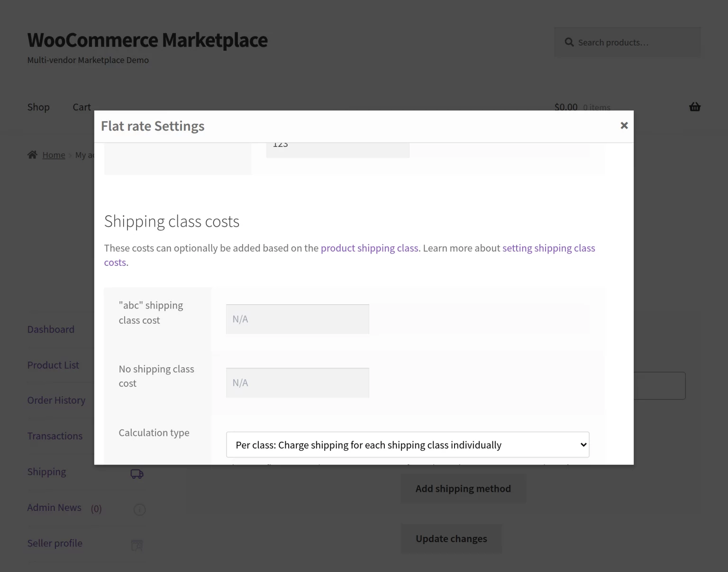This screenshot has height=572, width=728.
Task: Click the search magnifier icon
Action: click(569, 42)
